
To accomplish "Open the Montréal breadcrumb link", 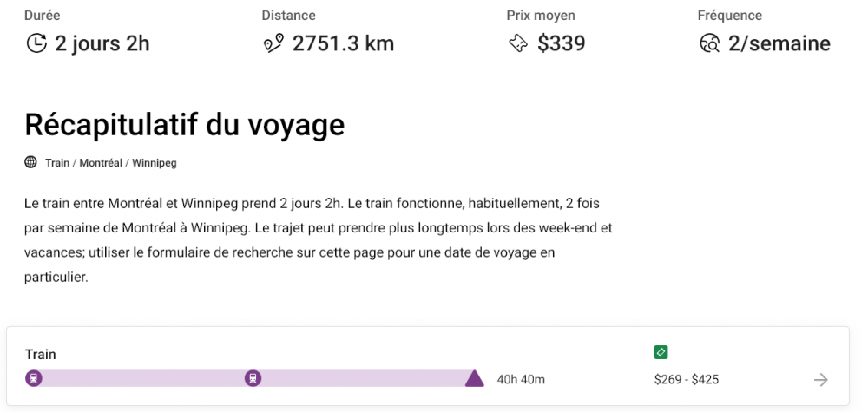I will (x=101, y=163).
